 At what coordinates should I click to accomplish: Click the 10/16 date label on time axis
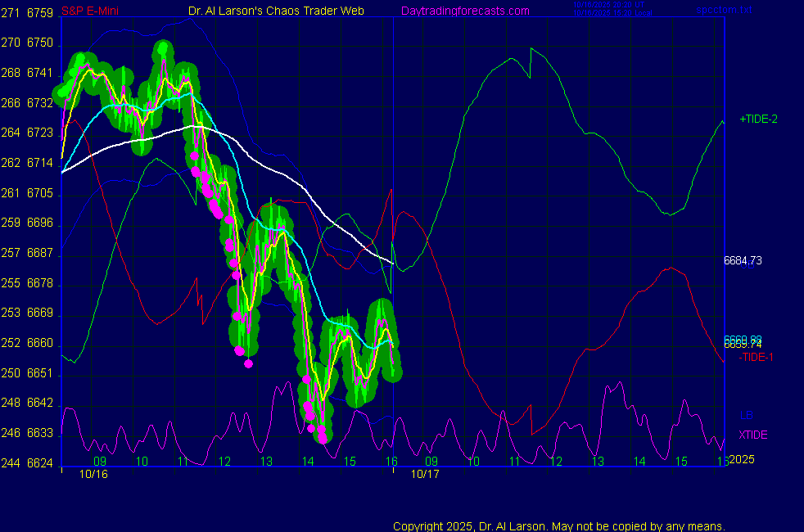tap(93, 474)
